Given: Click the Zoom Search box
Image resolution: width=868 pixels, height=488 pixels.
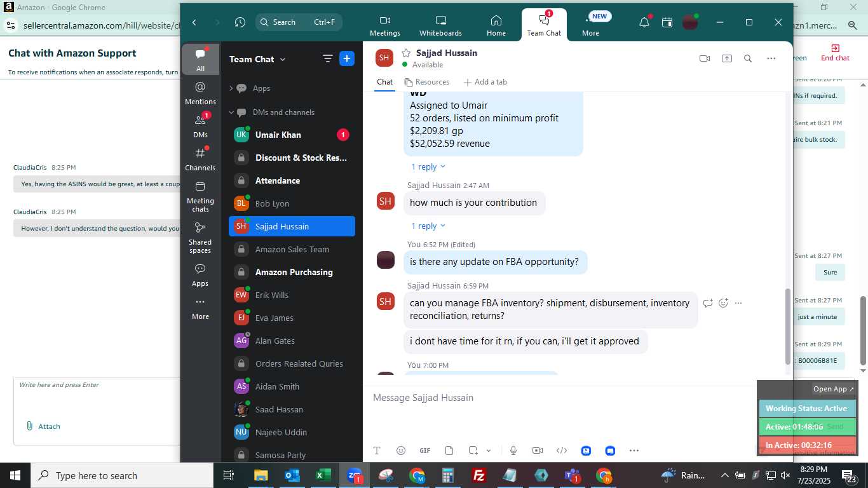Looking at the screenshot, I should [299, 22].
